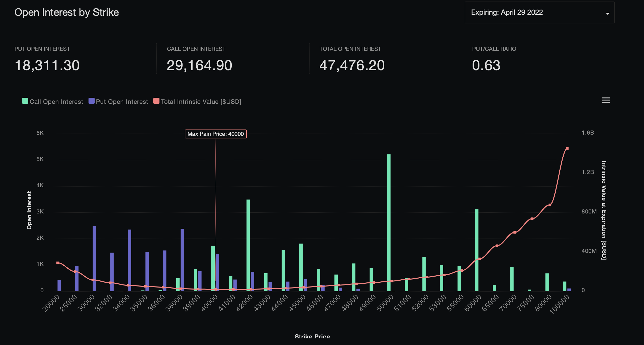Screen dimensions: 644x345
Task: Click the call bar at strike 60000
Action: (x=477, y=250)
